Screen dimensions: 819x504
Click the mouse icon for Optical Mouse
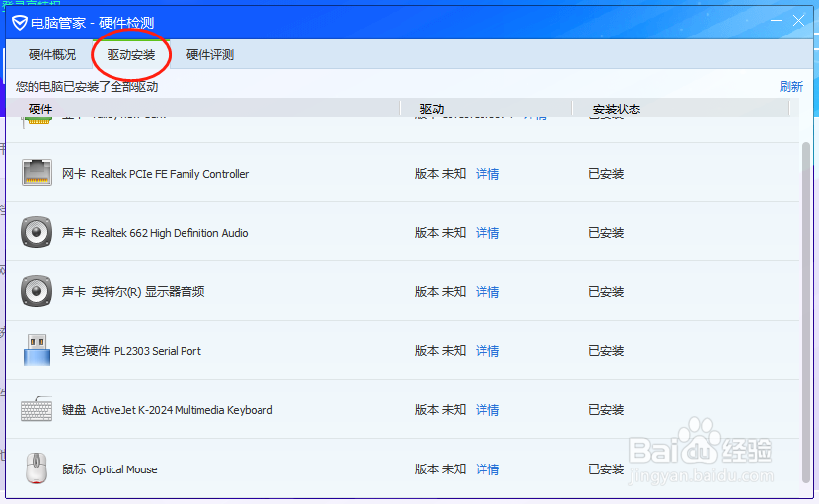(37, 468)
